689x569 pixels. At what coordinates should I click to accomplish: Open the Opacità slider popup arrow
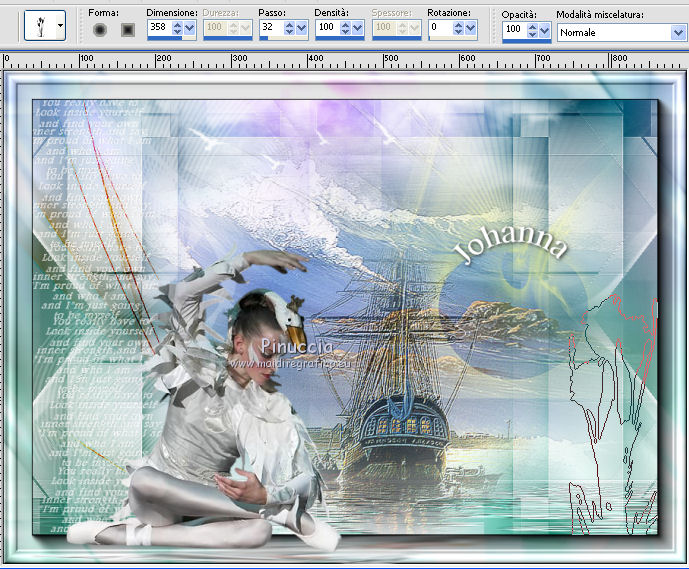544,30
